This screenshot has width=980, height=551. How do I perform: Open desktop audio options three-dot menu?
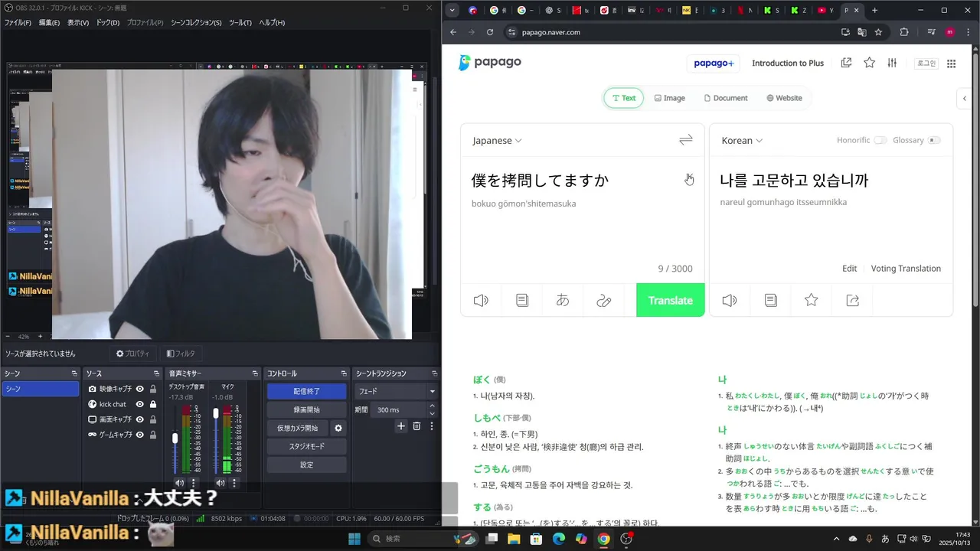pos(193,483)
